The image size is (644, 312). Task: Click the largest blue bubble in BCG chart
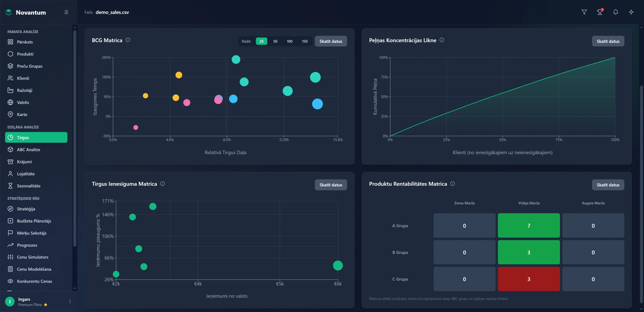tap(317, 104)
